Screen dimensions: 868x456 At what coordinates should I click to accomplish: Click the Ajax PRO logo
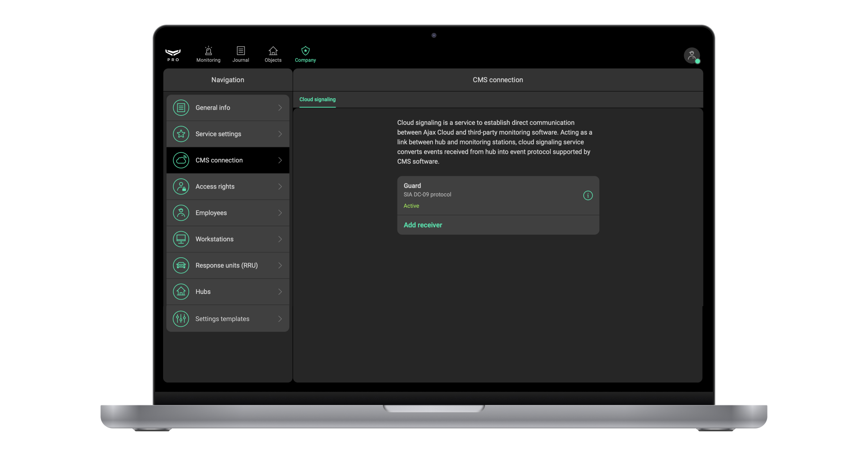coord(173,55)
